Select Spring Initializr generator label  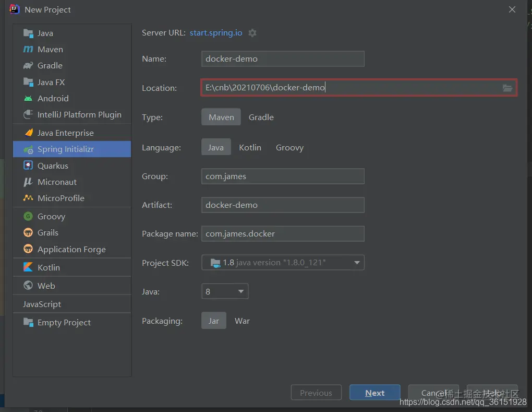66,149
